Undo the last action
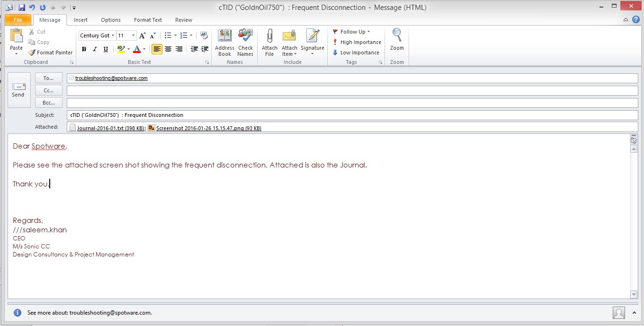This screenshot has height=326, width=644. 32,8
